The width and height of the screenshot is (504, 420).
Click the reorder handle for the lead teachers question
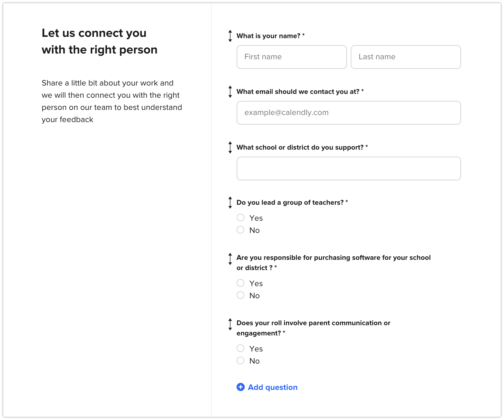click(230, 202)
